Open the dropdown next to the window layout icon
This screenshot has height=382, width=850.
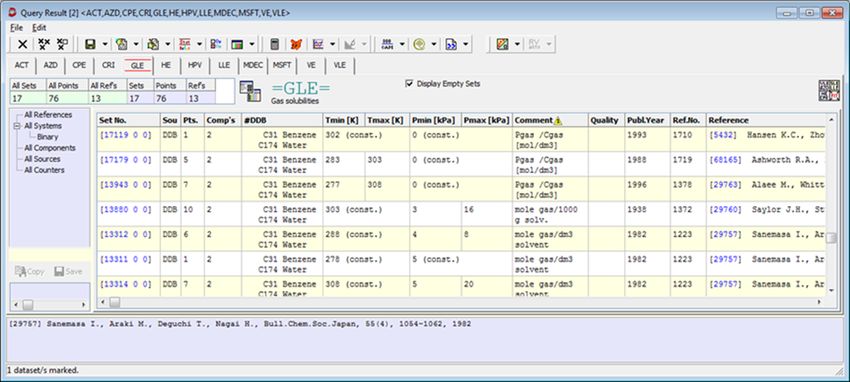pos(252,44)
